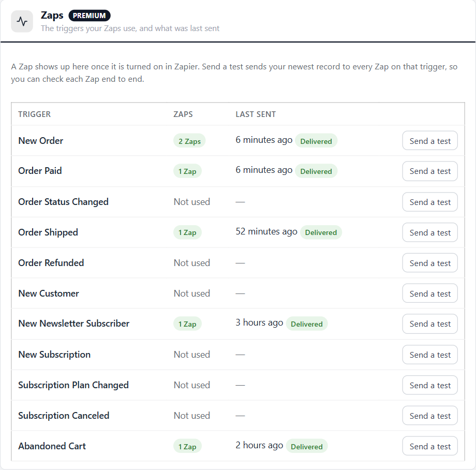This screenshot has width=476, height=470.
Task: Click the PREMIUM badge next to Zaps
Action: [x=89, y=16]
